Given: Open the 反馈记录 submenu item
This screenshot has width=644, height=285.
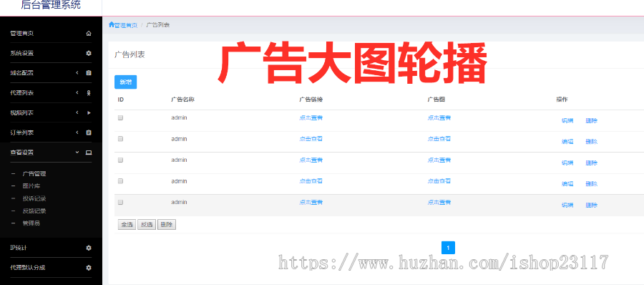Looking at the screenshot, I should [x=34, y=211].
